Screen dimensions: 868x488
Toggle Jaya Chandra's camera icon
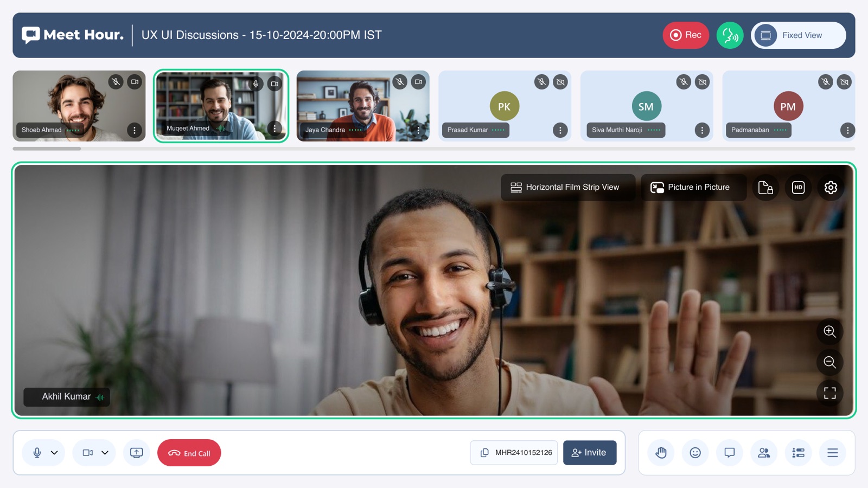[x=418, y=82]
